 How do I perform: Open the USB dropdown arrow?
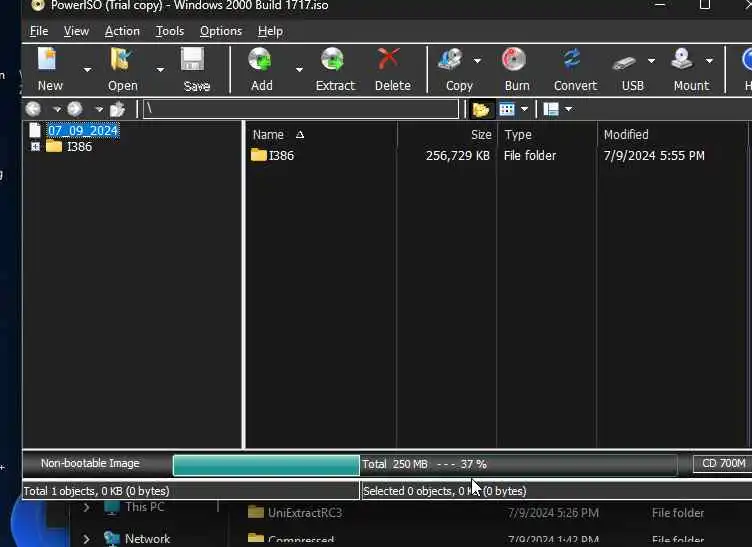(651, 61)
